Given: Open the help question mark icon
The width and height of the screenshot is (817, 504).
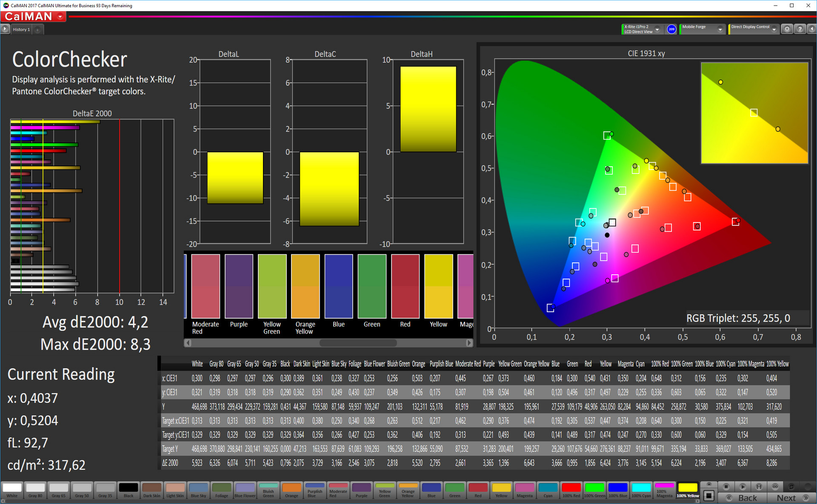Looking at the screenshot, I should point(800,29).
